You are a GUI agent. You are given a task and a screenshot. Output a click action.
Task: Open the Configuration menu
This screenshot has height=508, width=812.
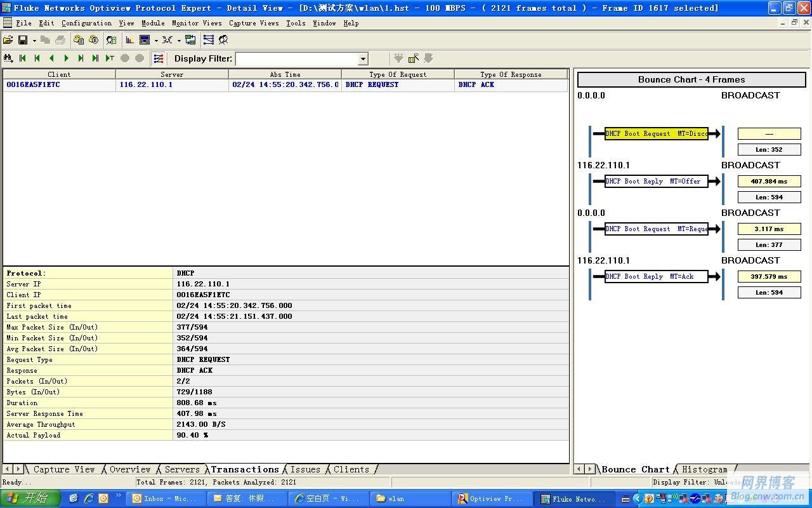(87, 23)
